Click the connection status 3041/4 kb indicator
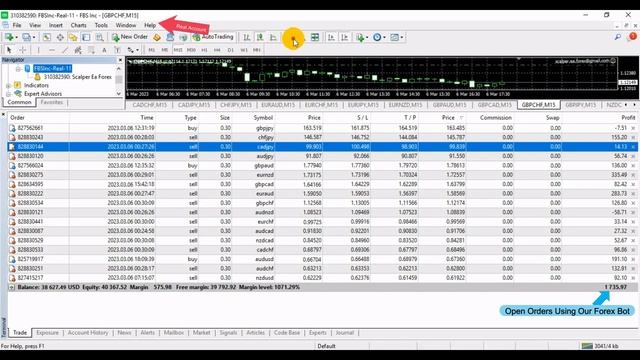The height and width of the screenshot is (360, 640). [601, 346]
